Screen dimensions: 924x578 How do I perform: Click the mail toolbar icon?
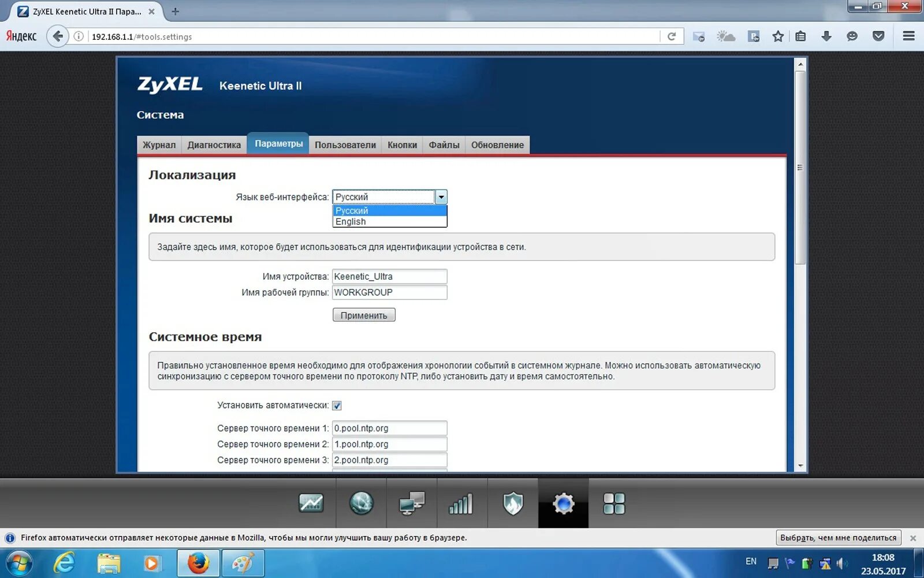pos(699,36)
